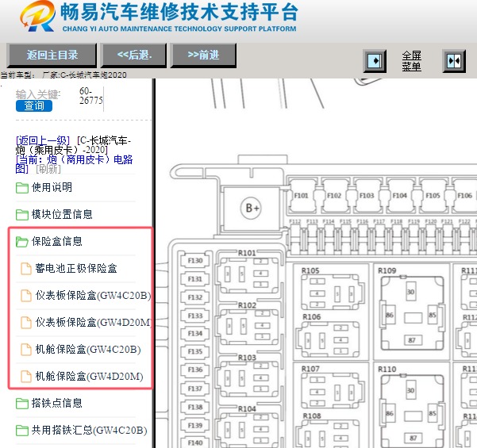Go back with the <<后退 button
Viewport: 477px width, 448px height.
point(134,56)
